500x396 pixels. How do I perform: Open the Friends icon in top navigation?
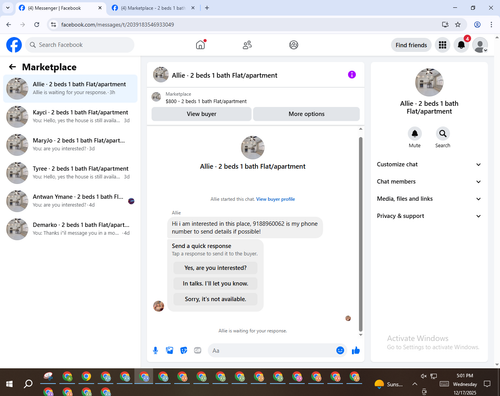[247, 45]
